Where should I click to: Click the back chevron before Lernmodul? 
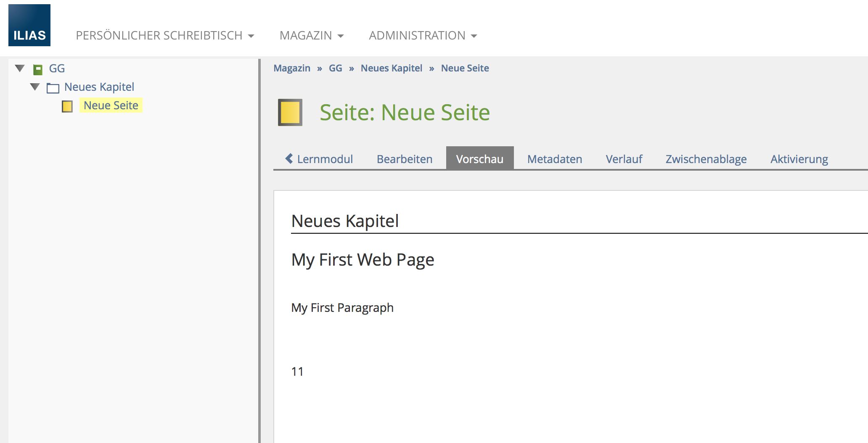pyautogui.click(x=289, y=159)
